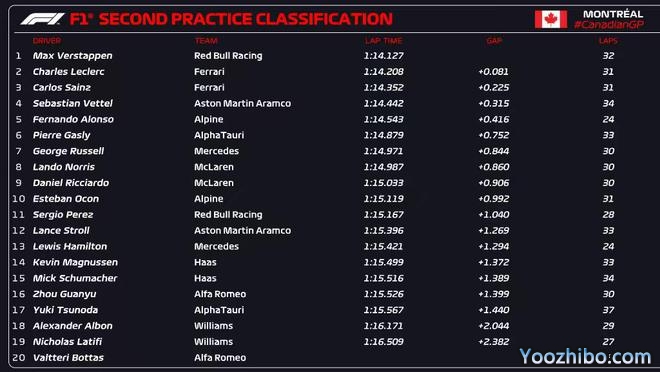Click the Valtteri Bottas entry
The height and width of the screenshot is (372, 660).
68,358
